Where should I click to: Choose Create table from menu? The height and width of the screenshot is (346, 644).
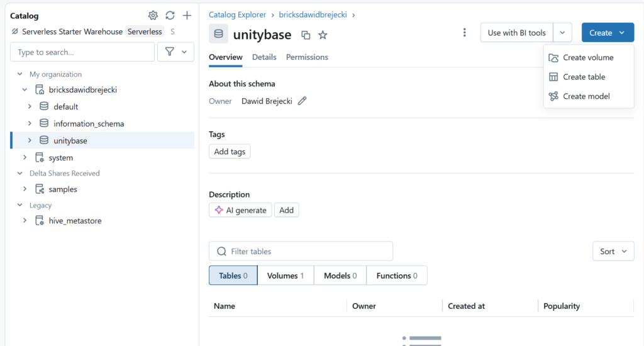pyautogui.click(x=584, y=77)
